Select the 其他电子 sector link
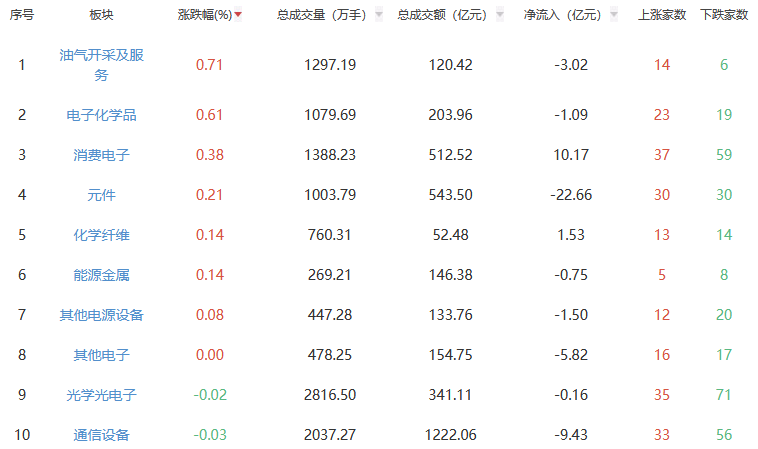 [101, 355]
